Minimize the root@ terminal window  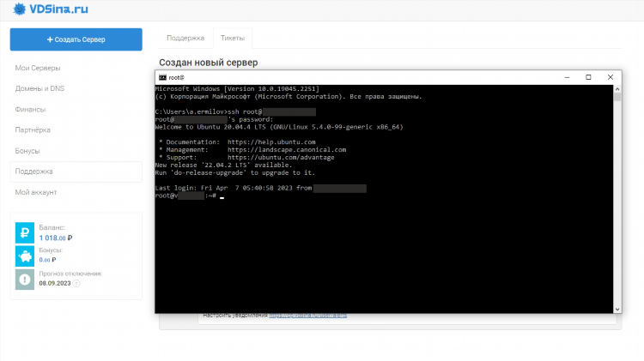[x=567, y=77]
